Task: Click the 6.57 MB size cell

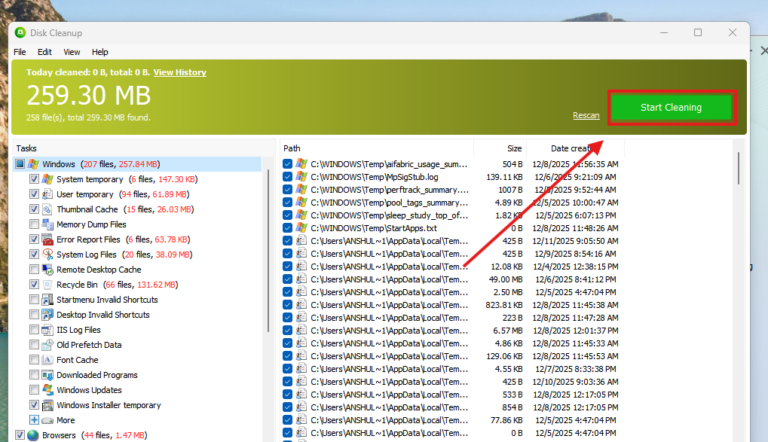Action: tap(507, 330)
